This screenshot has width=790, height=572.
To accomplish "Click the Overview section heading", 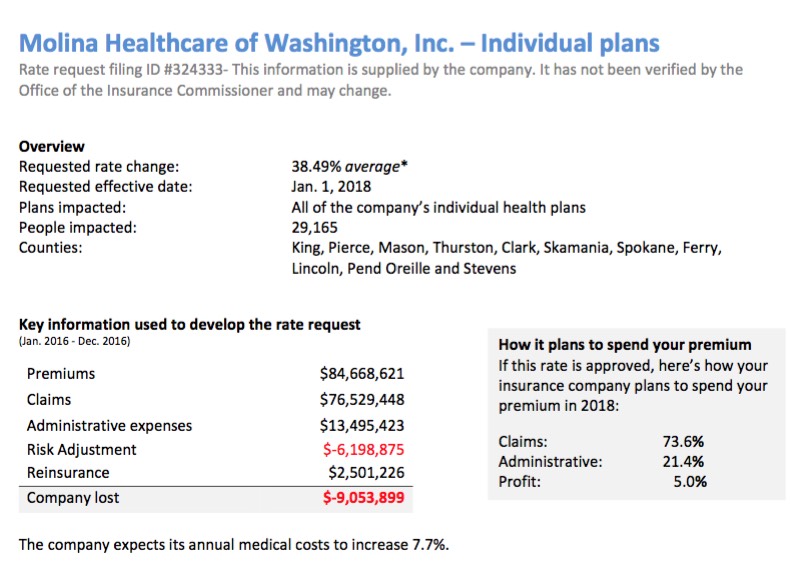I will [x=52, y=146].
